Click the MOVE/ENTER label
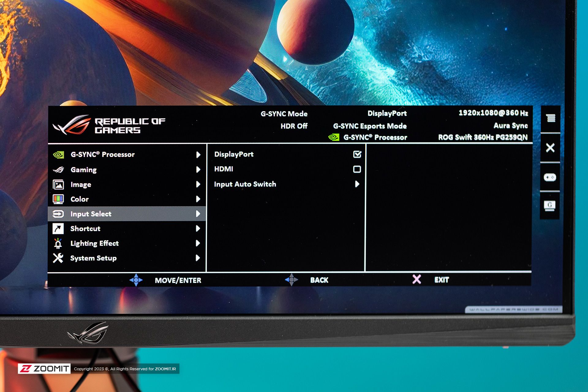Screen dimensions: 588x392 pos(178,280)
